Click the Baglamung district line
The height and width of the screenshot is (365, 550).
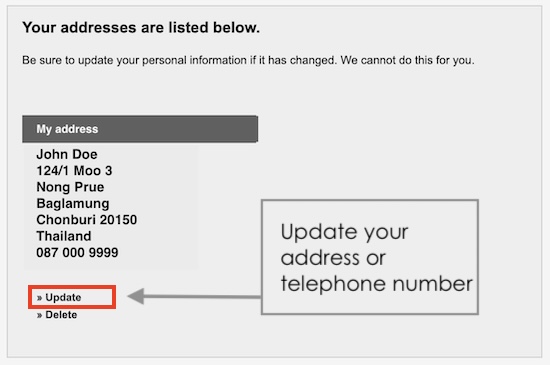pos(73,203)
